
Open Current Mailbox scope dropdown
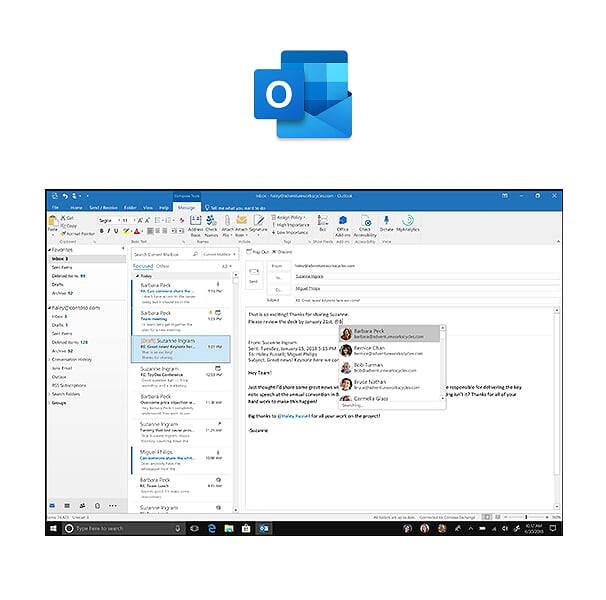click(x=219, y=254)
